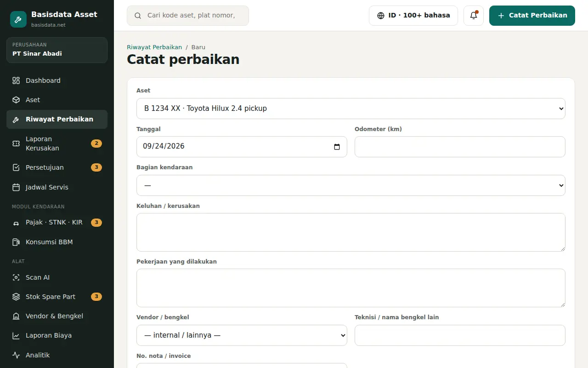Click the badge 2 on Laporan Kerusakan
This screenshot has width=588, height=368.
96,144
